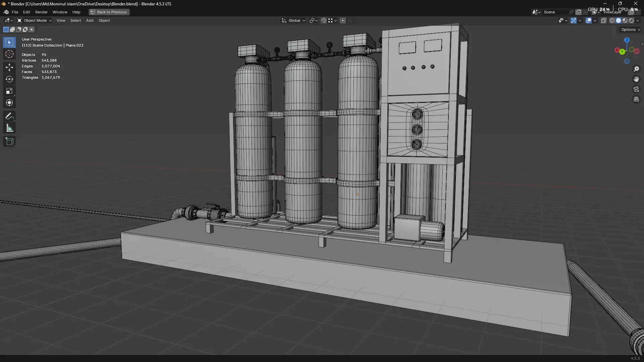Click the User Perspective label
644x362 pixels.
[x=37, y=39]
